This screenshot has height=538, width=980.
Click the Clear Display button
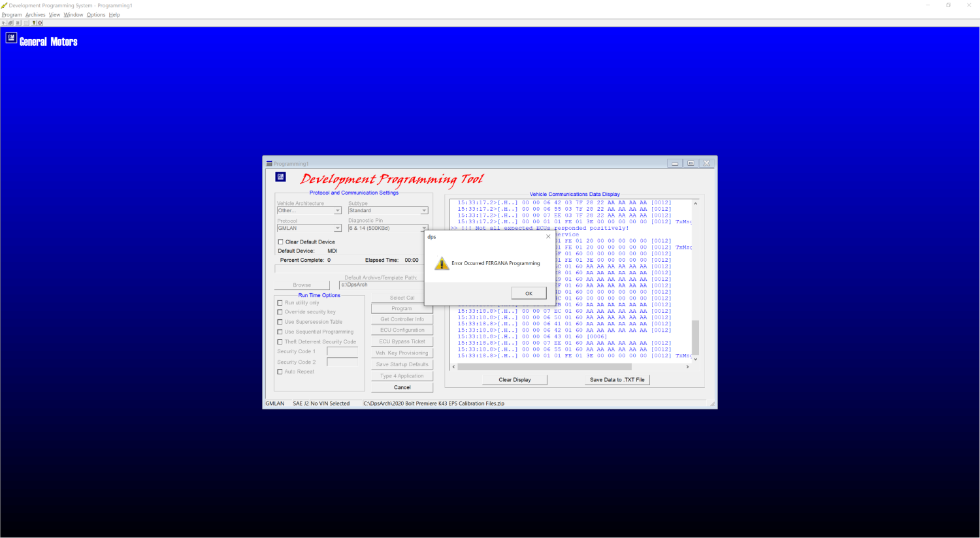click(x=515, y=379)
